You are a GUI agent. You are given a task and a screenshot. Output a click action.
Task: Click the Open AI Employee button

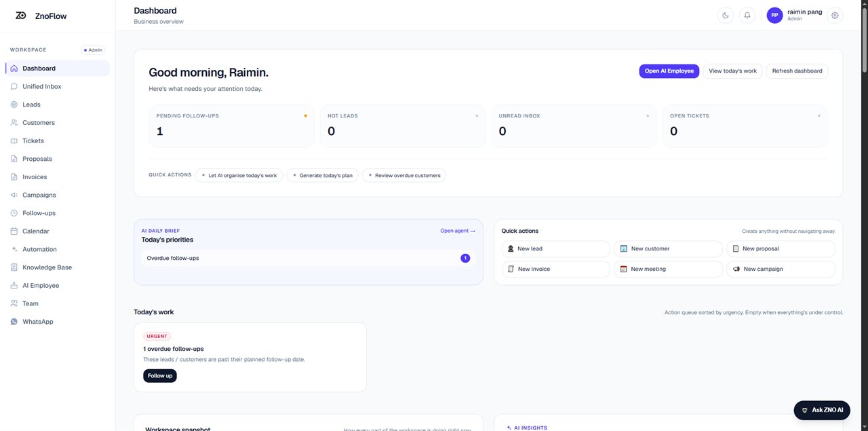pyautogui.click(x=669, y=71)
